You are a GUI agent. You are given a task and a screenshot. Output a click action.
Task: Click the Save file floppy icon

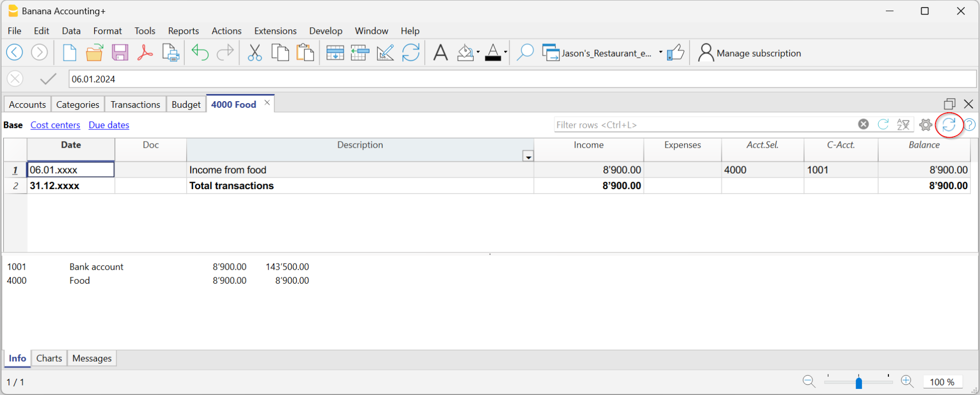coord(120,53)
